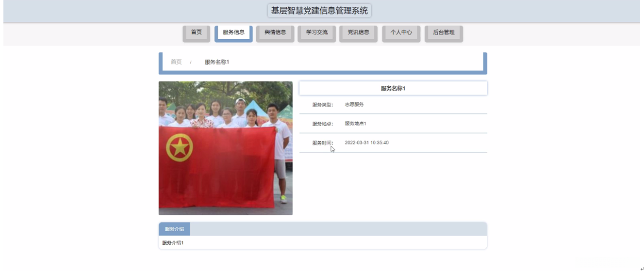Click the 基层智慧党建信息管理系统 title
644x271 pixels.
tap(319, 11)
